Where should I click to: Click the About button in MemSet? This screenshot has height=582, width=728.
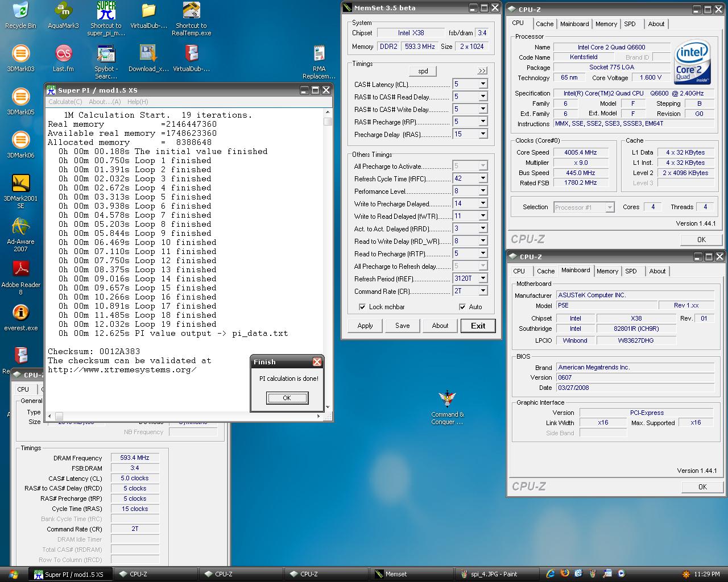[440, 326]
